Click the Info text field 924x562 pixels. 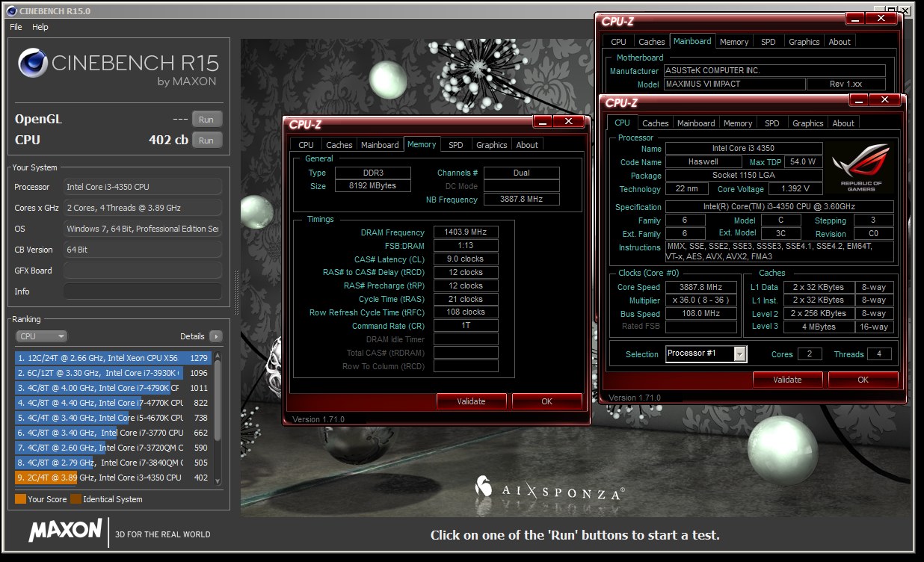142,291
